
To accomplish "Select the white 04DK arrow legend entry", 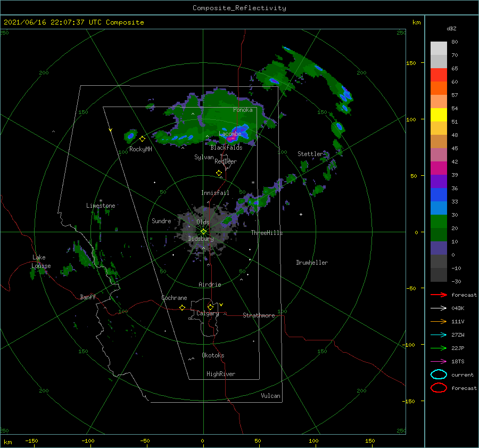I will [439, 308].
